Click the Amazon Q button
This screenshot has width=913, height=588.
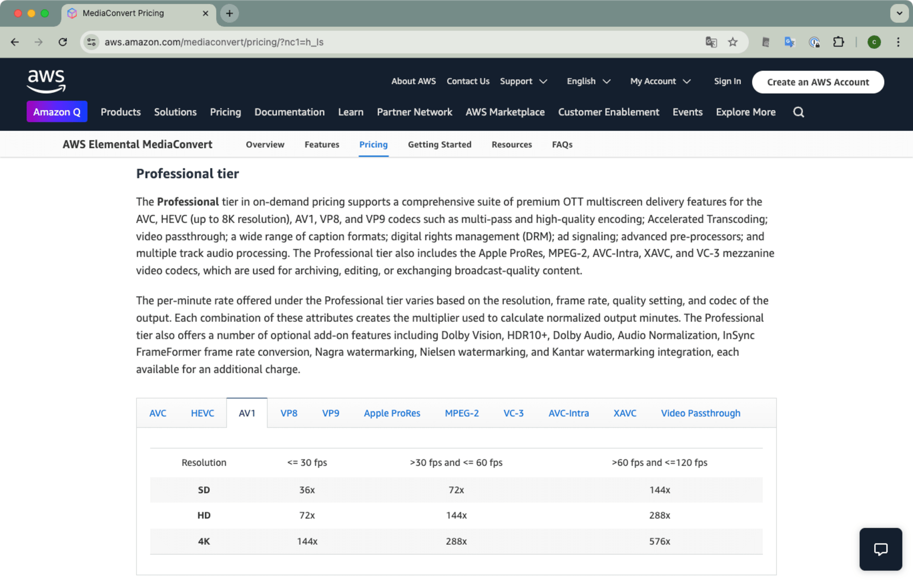pos(57,112)
